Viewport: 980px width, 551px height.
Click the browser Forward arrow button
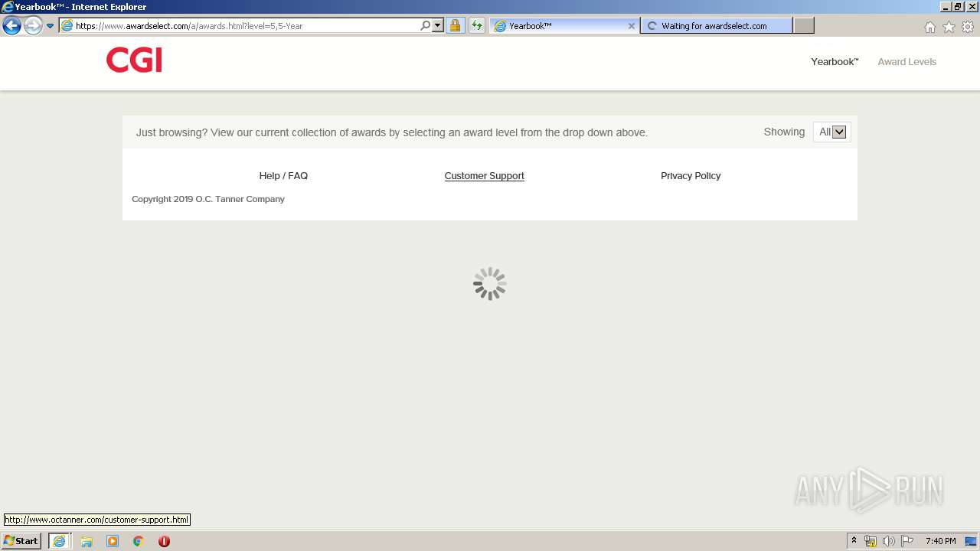(x=33, y=26)
